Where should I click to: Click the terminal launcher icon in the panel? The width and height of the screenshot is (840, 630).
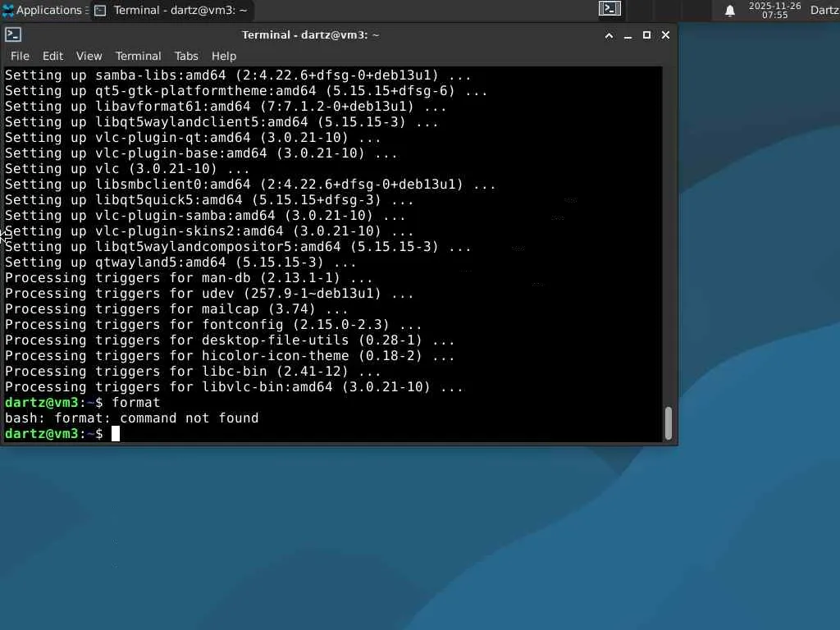point(609,8)
